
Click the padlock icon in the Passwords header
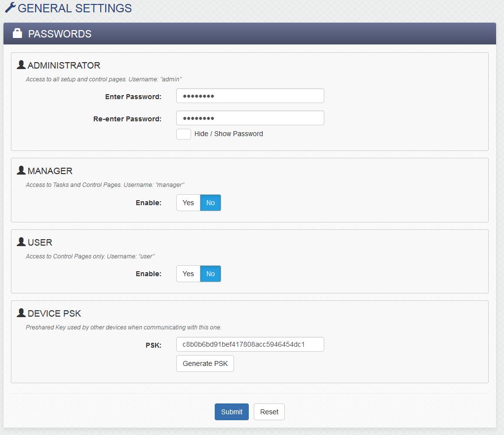18,33
